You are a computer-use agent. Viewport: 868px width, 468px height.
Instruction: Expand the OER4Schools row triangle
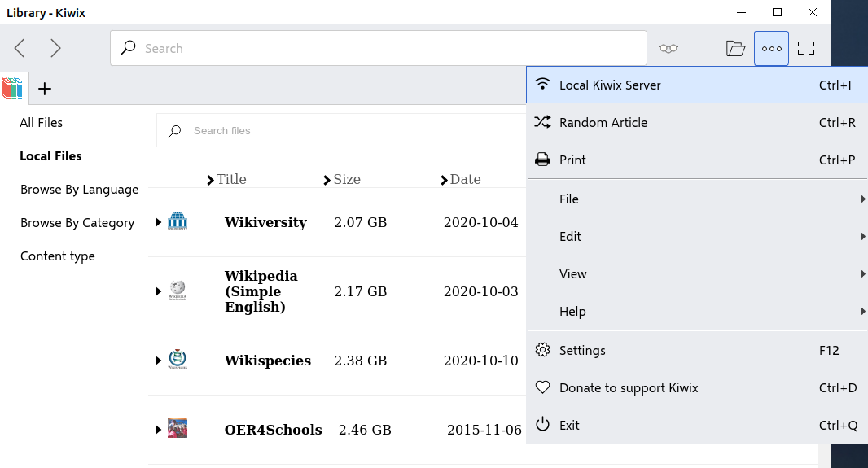158,430
